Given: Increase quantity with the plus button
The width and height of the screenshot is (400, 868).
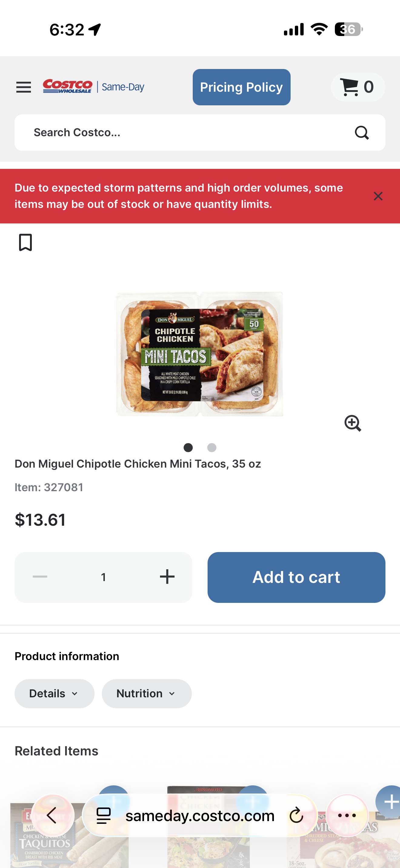Looking at the screenshot, I should [x=167, y=577].
